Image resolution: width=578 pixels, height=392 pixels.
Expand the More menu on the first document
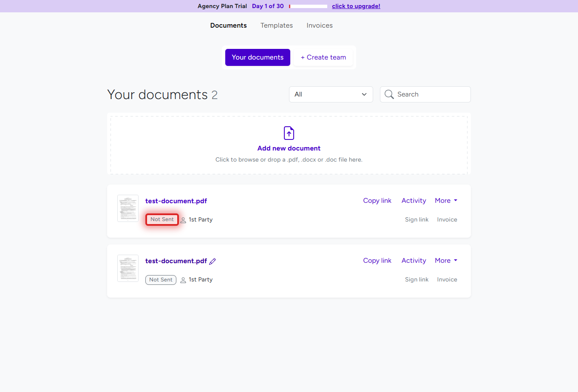point(446,200)
